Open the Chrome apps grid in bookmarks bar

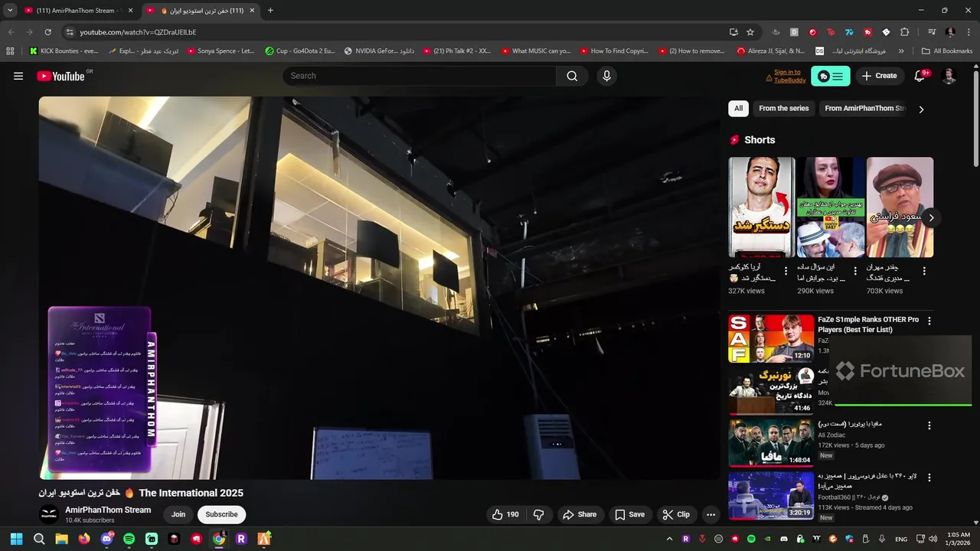click(x=10, y=51)
